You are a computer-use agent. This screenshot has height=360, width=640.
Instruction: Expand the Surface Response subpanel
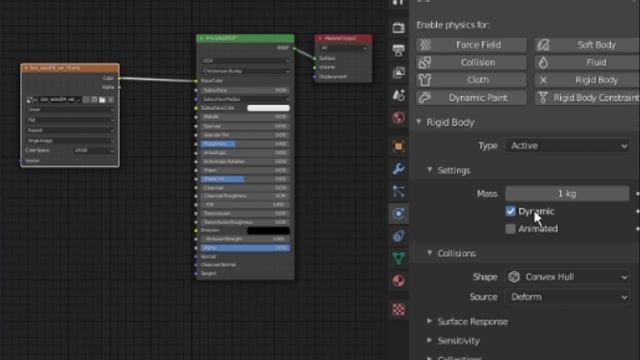pos(429,321)
